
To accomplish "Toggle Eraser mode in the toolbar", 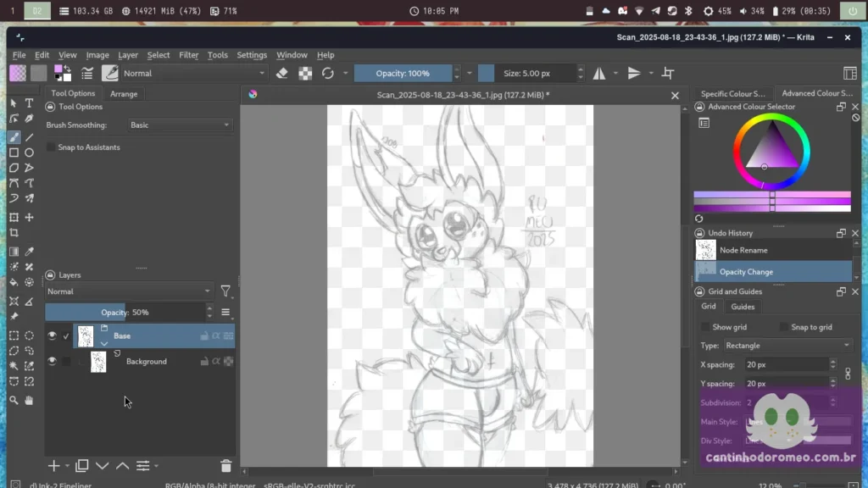I will 281,73.
